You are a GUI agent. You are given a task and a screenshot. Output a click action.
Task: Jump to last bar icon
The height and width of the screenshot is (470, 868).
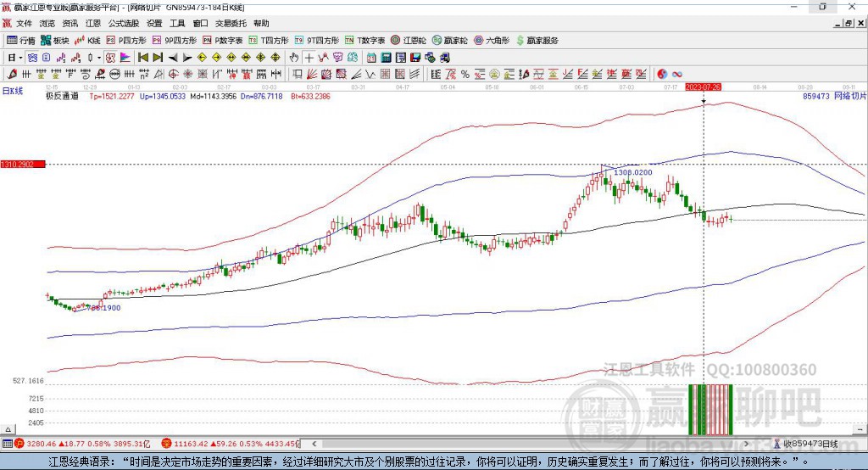(158, 58)
